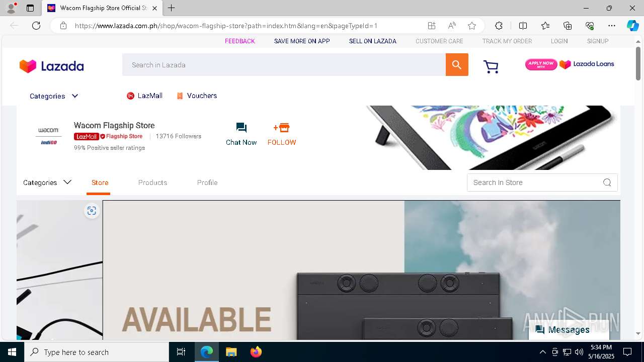
Task: Click the SIGNUP link
Action: coord(598,41)
